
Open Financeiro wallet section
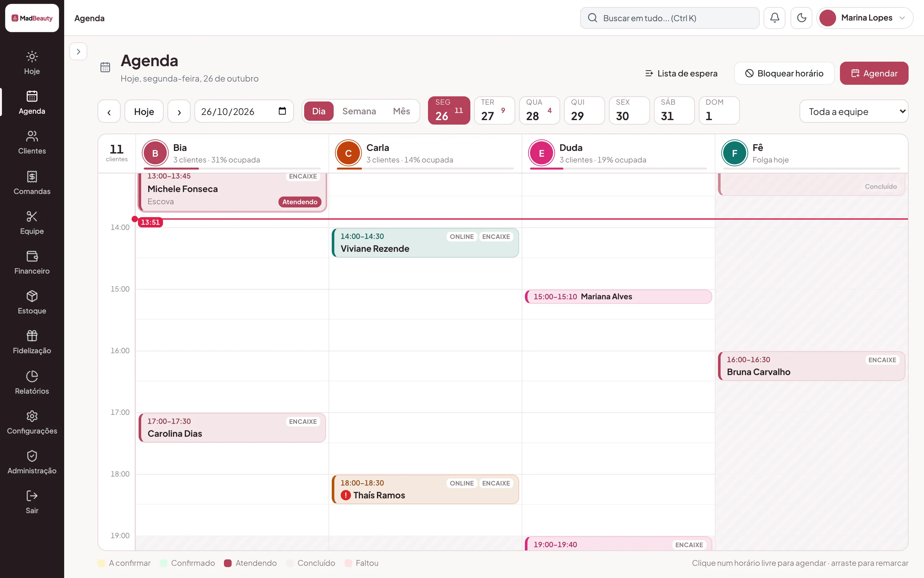tap(32, 263)
